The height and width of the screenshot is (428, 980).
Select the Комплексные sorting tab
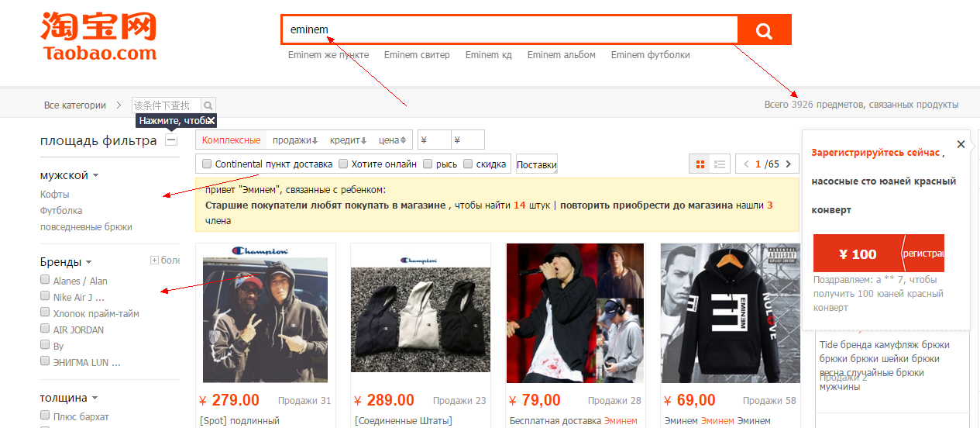pyautogui.click(x=231, y=140)
